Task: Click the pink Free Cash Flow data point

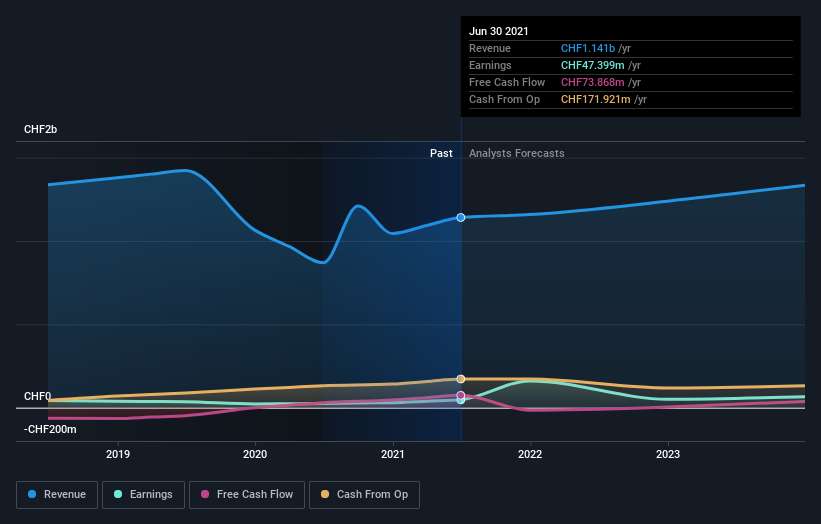Action: coord(461,395)
